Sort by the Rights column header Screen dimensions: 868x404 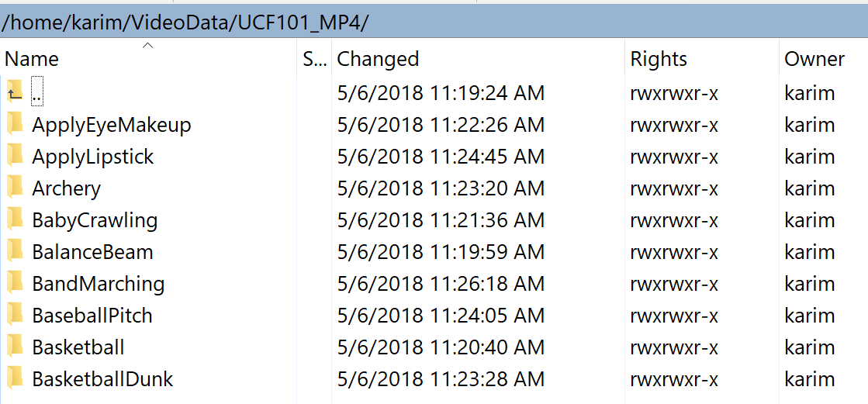[659, 60]
